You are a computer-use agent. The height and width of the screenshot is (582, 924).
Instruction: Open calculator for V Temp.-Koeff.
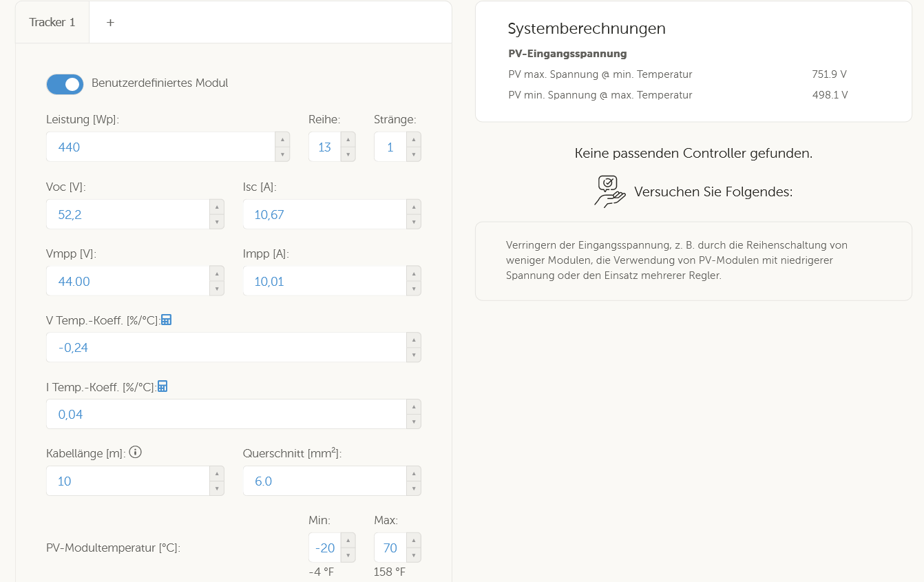[x=166, y=320]
